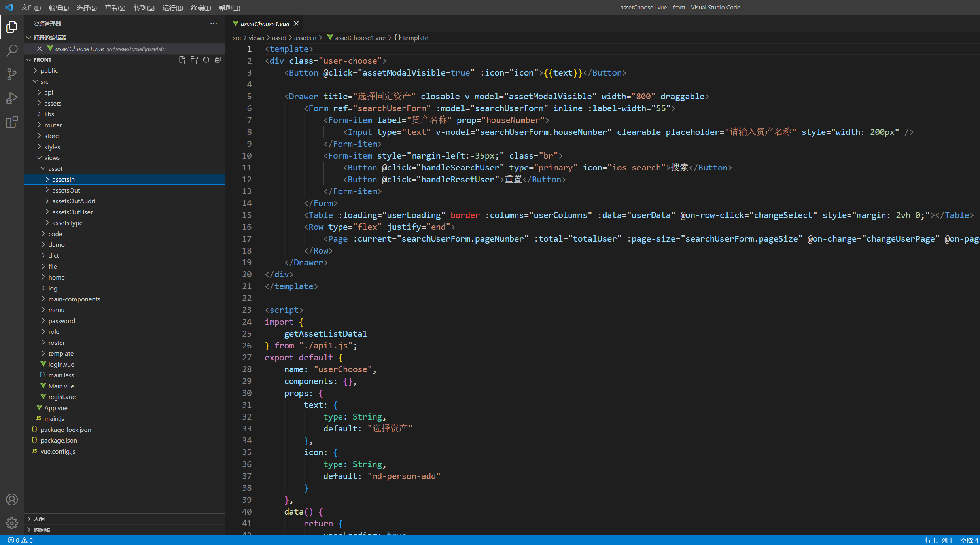Open the Run and Debug view
Screen dimensions: 980x545
coord(12,98)
